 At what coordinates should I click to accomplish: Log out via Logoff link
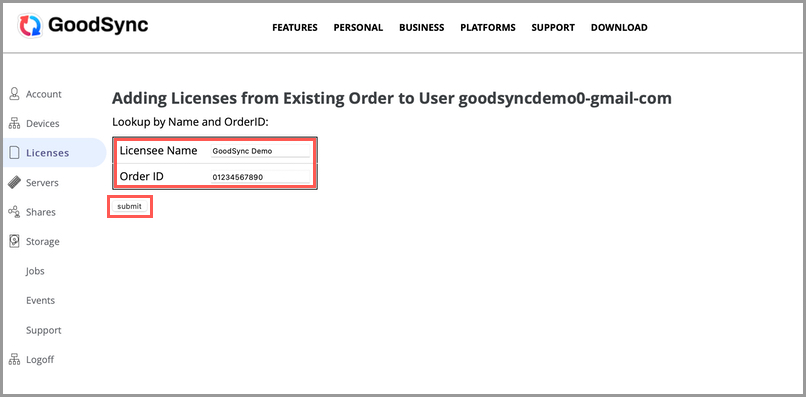pos(40,359)
